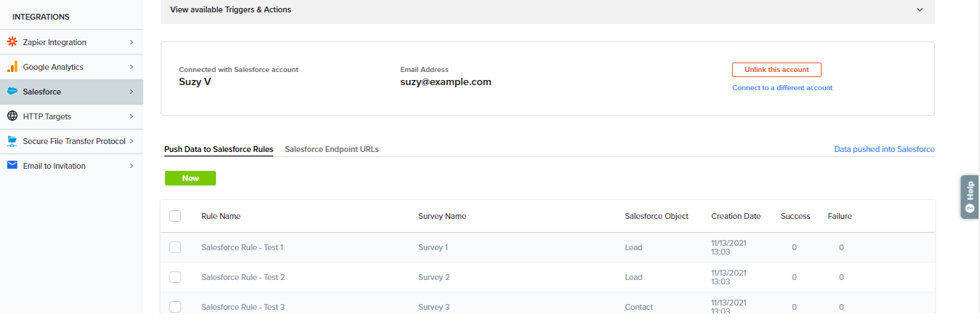Screen dimensions: 980x320
Task: Click the Unlink this account button
Action: point(776,70)
